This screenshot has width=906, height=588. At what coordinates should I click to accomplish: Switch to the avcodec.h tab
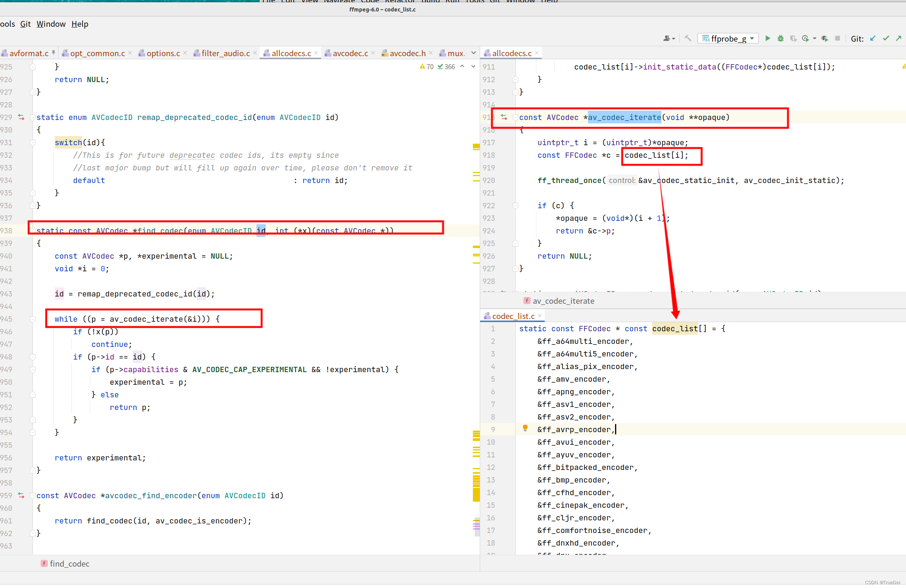click(407, 53)
